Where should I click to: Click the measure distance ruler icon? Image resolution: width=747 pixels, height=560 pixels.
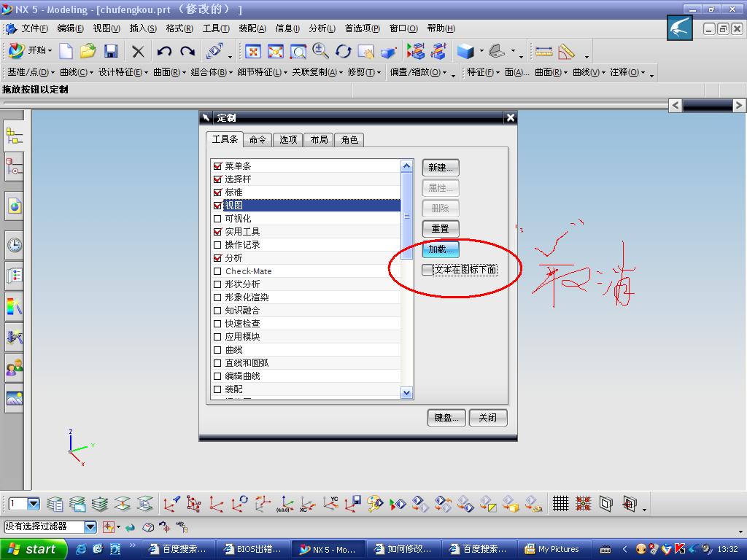pyautogui.click(x=543, y=51)
